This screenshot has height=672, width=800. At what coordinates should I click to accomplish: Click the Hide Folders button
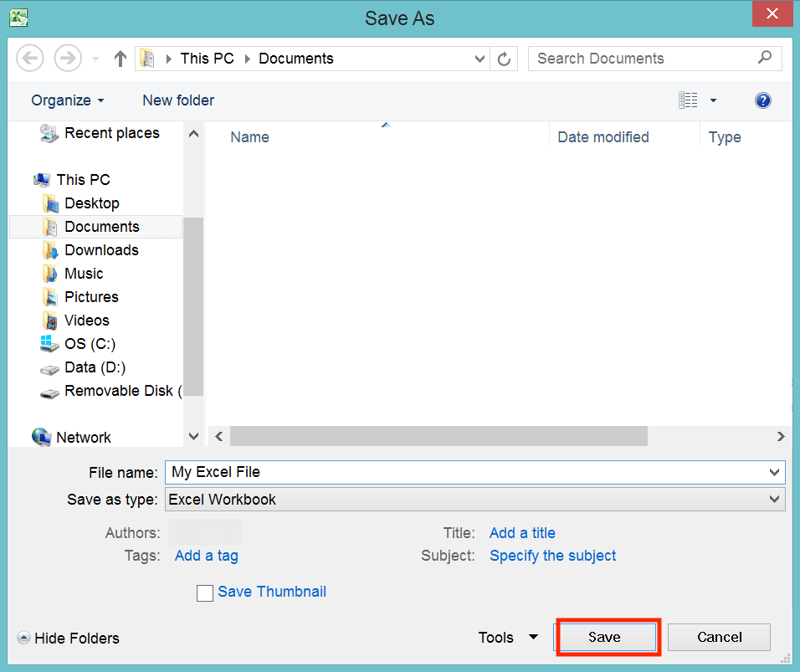[69, 638]
